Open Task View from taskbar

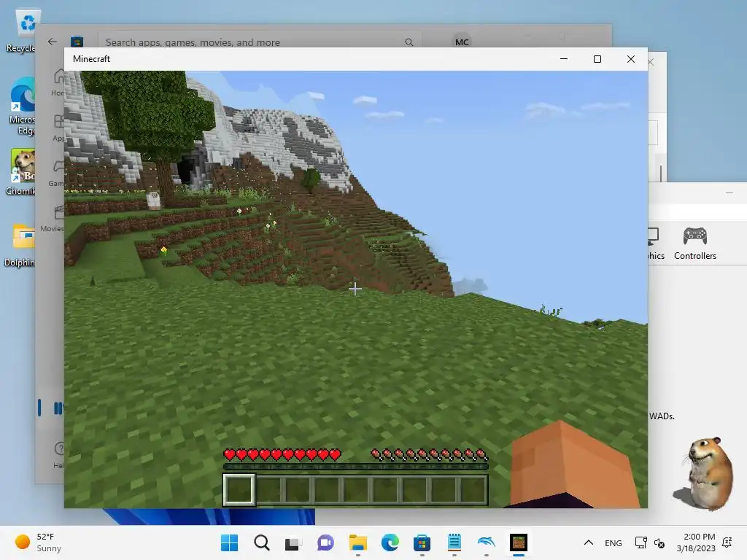click(x=293, y=542)
